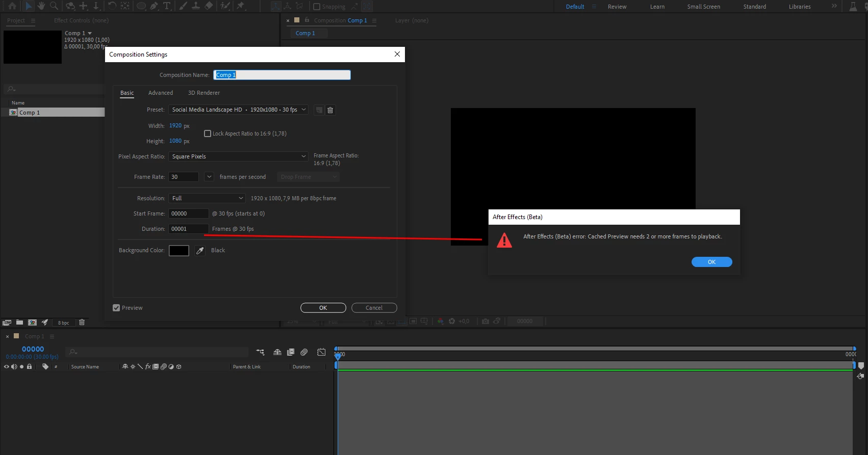Open the Pixel Aspect Ratio dropdown
The image size is (868, 455).
tap(238, 156)
